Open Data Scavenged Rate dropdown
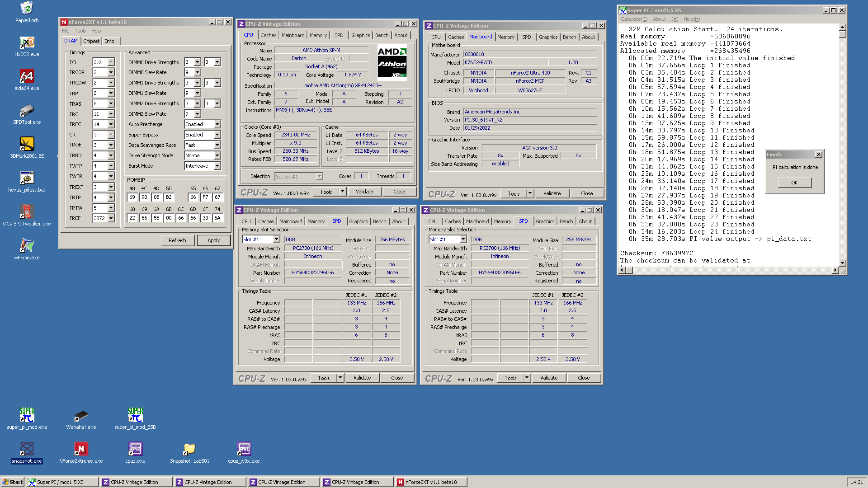The image size is (868, 488). [217, 145]
